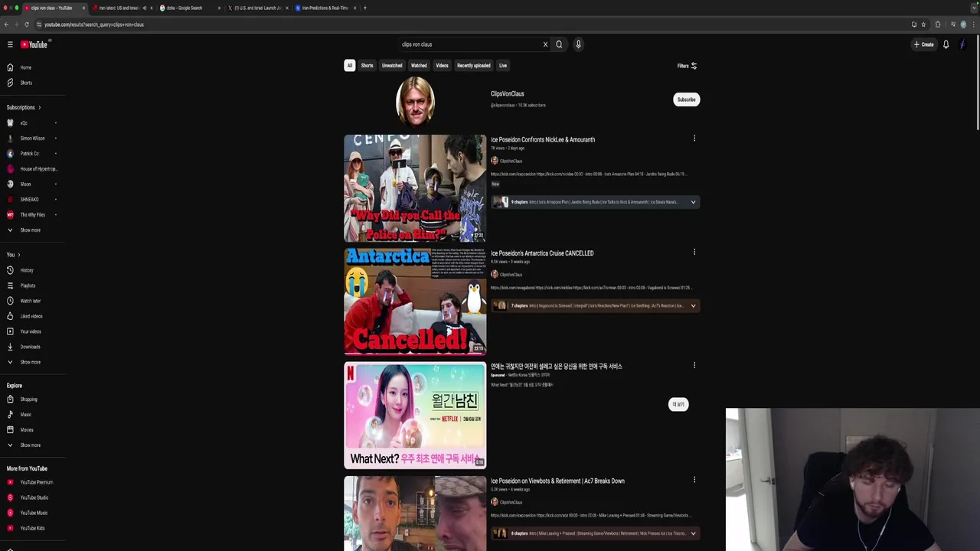Open Movies under Explore

26,430
